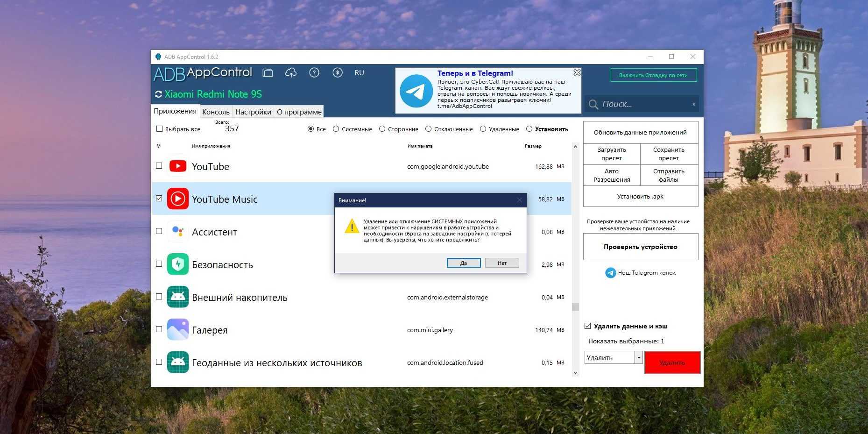Toggle the Выбрать все checkbox

pos(160,129)
